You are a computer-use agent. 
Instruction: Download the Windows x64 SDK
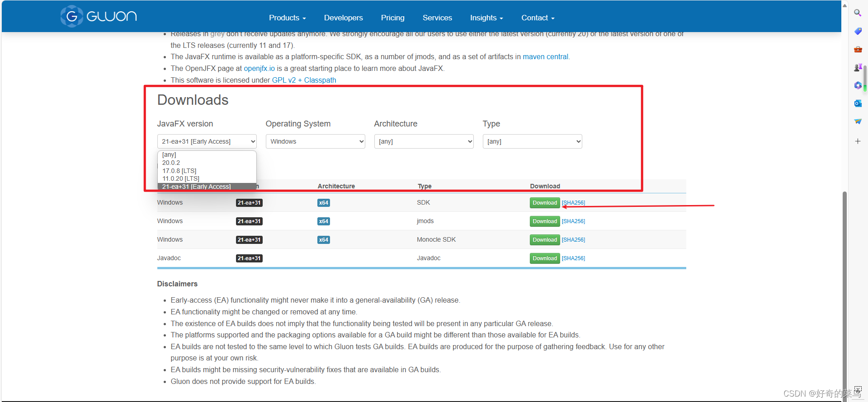[545, 203]
